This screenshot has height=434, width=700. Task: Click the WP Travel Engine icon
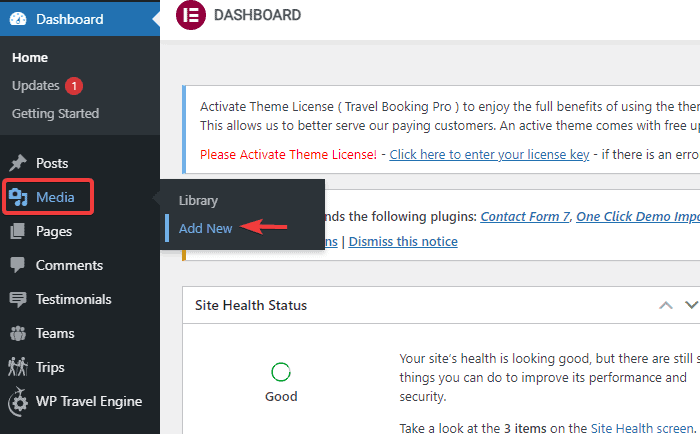[18, 402]
